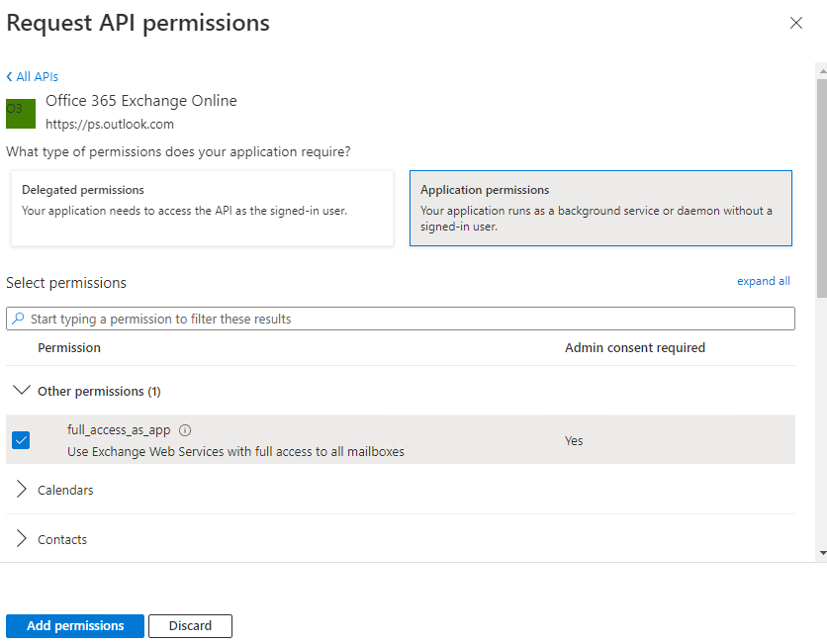Viewport: 827px width, 644px height.
Task: Click the info icon next to full_access_as_app
Action: (186, 429)
